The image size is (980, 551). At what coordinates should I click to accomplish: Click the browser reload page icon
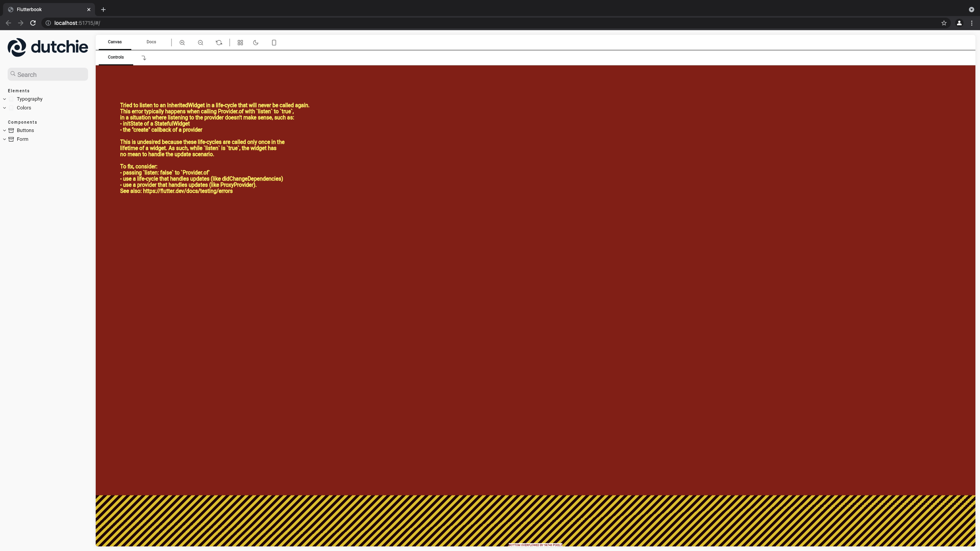33,23
